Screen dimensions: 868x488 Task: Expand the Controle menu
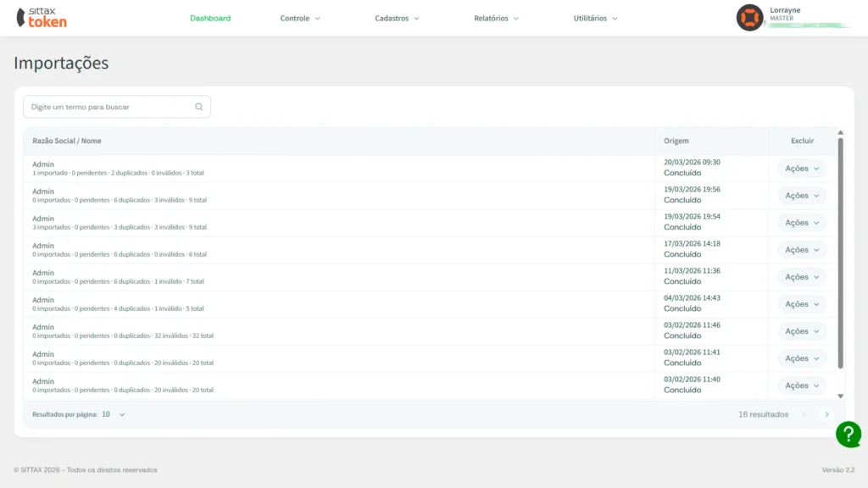pos(300,19)
